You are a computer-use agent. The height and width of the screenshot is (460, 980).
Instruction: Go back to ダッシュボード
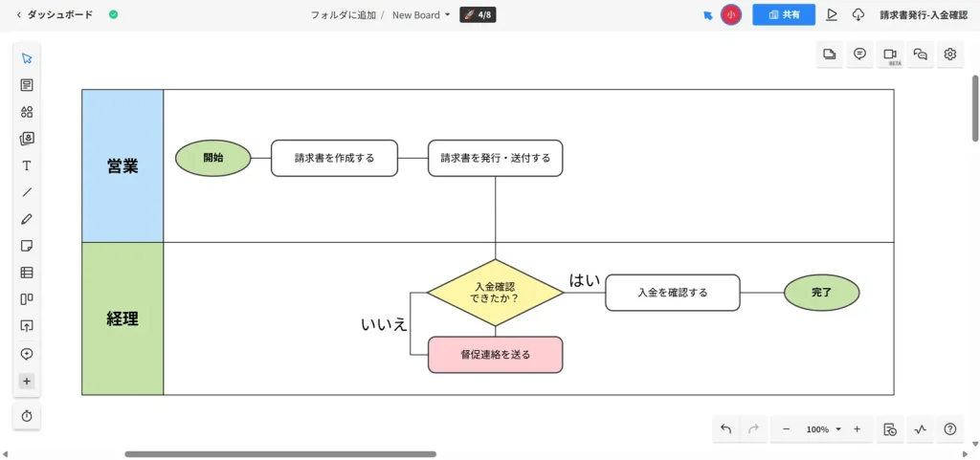[x=55, y=15]
